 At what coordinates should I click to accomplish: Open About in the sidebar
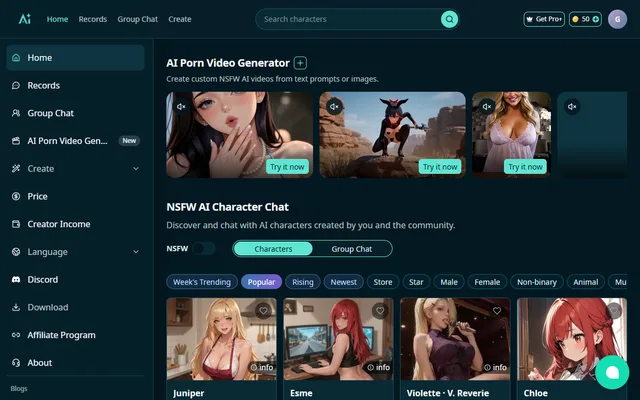click(x=75, y=363)
